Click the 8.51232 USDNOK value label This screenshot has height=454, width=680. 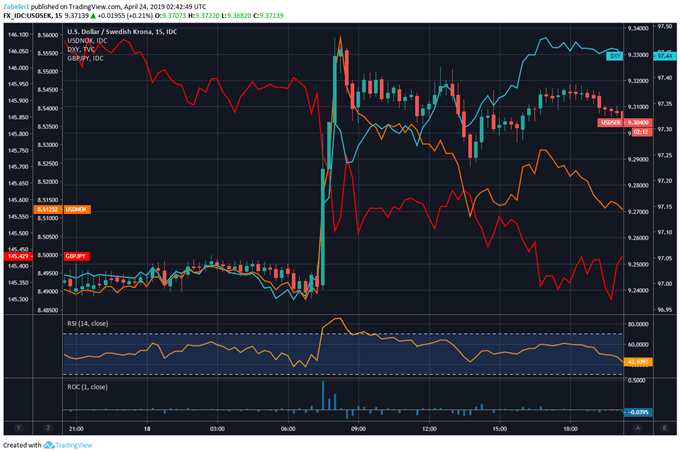48,209
